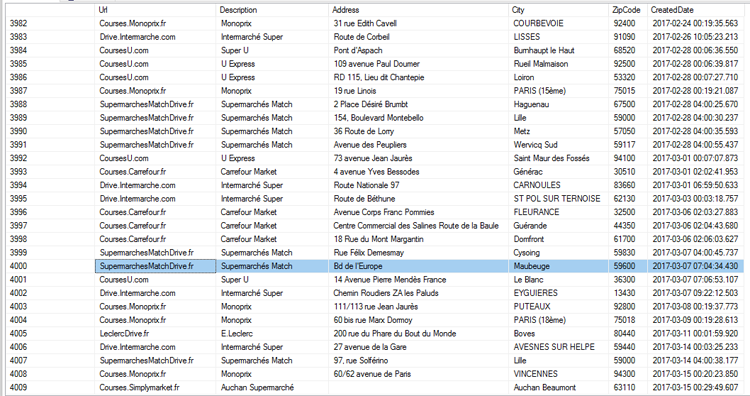Click the Description column header
Image resolution: width=750 pixels, height=396 pixels.
(272, 10)
